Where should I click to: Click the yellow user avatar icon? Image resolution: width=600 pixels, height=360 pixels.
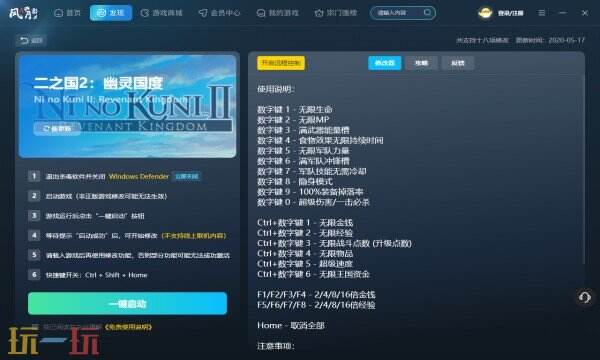[485, 13]
